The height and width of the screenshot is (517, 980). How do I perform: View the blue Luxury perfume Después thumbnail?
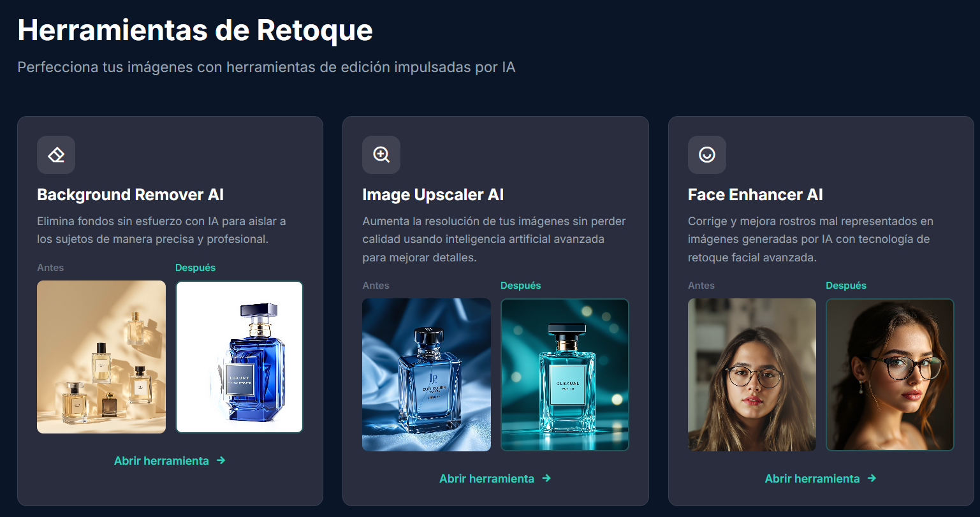point(239,357)
